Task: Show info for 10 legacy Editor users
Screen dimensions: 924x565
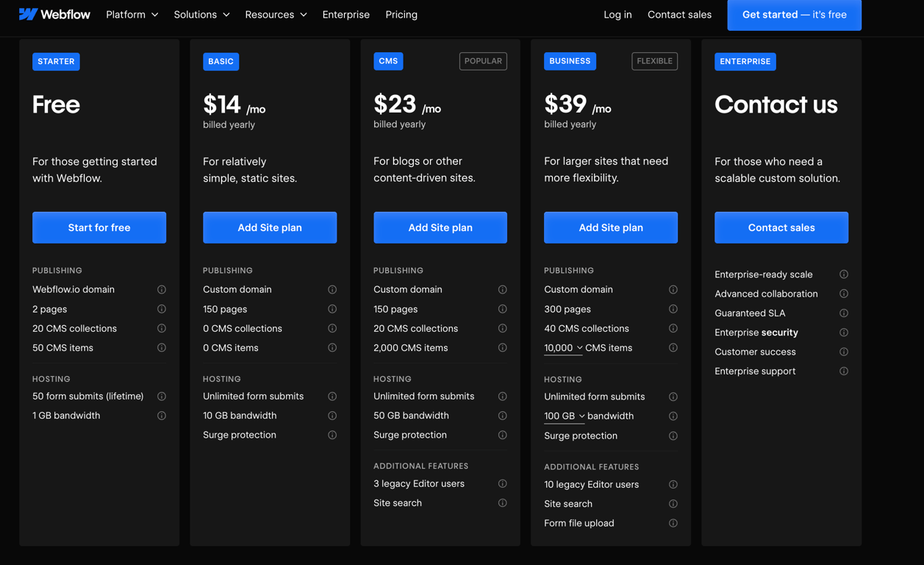Action: pyautogui.click(x=673, y=485)
